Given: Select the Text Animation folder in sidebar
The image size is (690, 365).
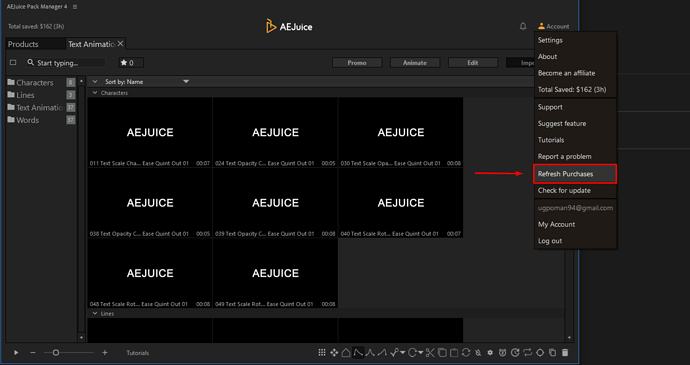Looking at the screenshot, I should [41, 107].
